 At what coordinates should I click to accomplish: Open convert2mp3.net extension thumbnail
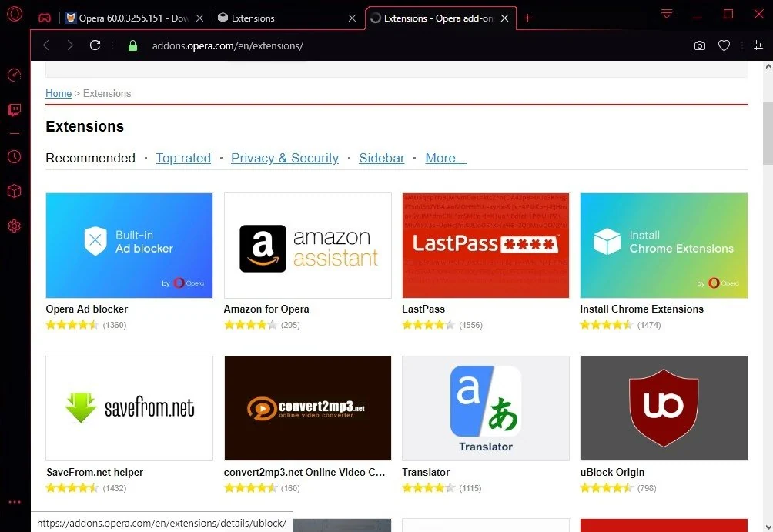pos(308,409)
